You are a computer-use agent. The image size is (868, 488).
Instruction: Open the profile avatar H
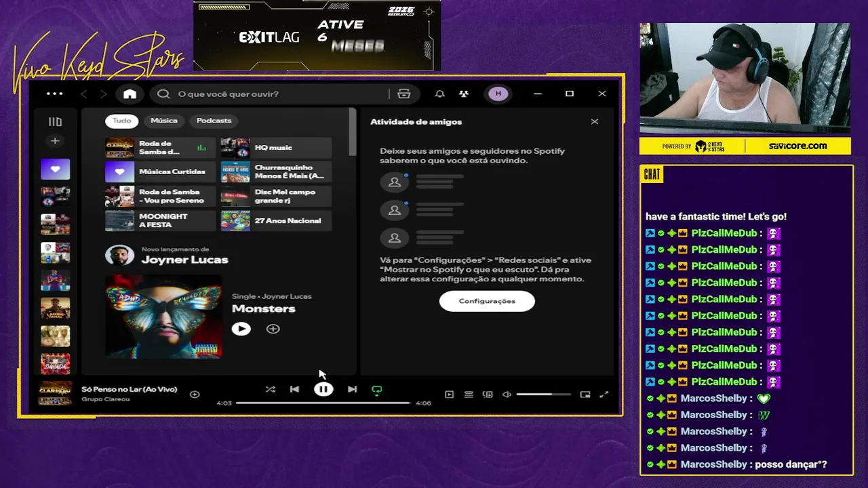click(x=498, y=94)
